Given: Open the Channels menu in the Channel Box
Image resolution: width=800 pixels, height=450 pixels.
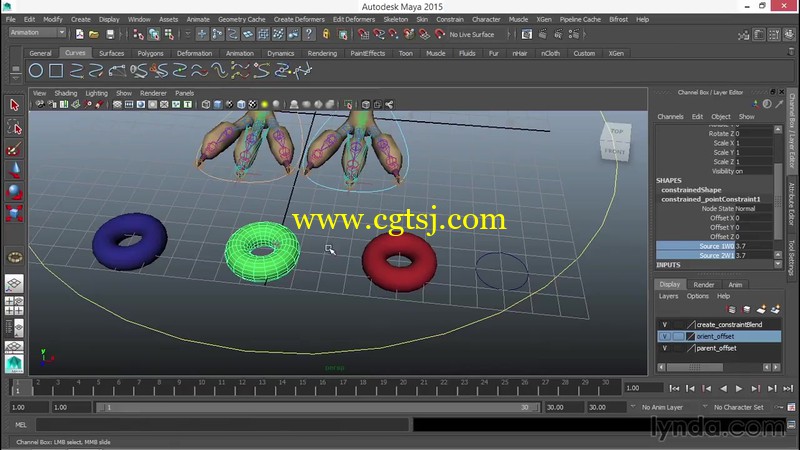Looking at the screenshot, I should pyautogui.click(x=670, y=116).
